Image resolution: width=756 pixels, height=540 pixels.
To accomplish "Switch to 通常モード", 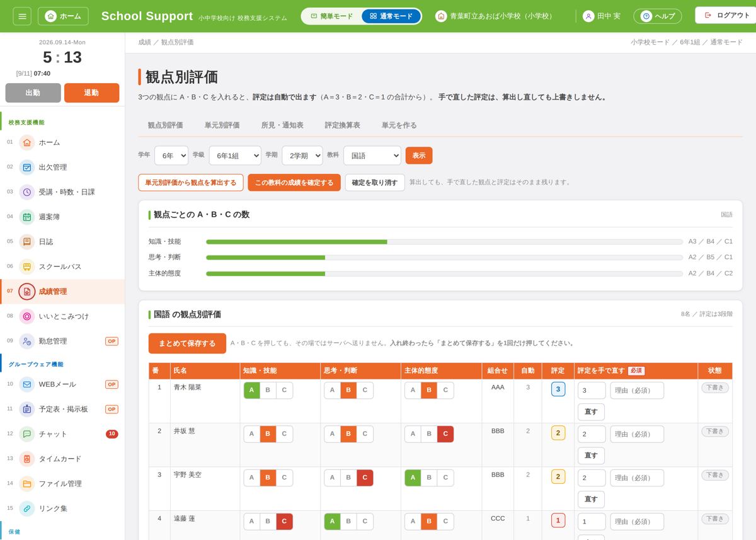I will (x=391, y=16).
